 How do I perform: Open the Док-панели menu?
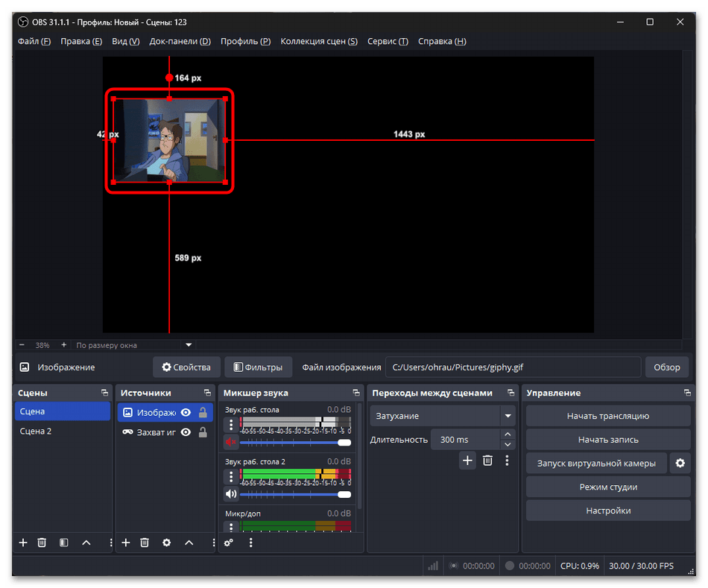pyautogui.click(x=180, y=41)
